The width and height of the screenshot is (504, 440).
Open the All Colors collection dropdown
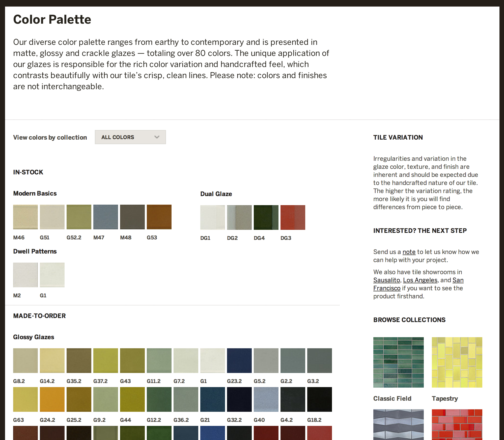coord(130,137)
